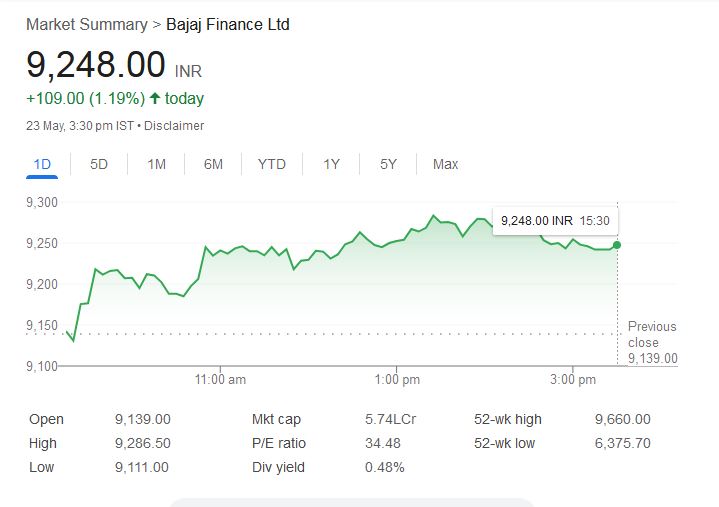Click the Bajaj Finance Ltd title
Image resolution: width=719 pixels, height=507 pixels.
click(x=227, y=24)
